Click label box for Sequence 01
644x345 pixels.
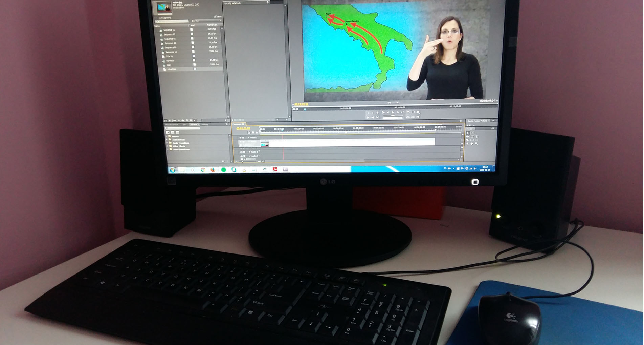pyautogui.click(x=192, y=29)
